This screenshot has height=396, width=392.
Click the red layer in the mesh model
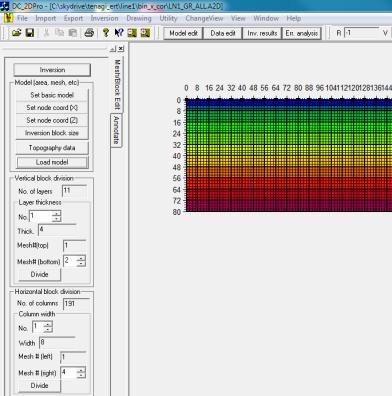tap(289, 183)
